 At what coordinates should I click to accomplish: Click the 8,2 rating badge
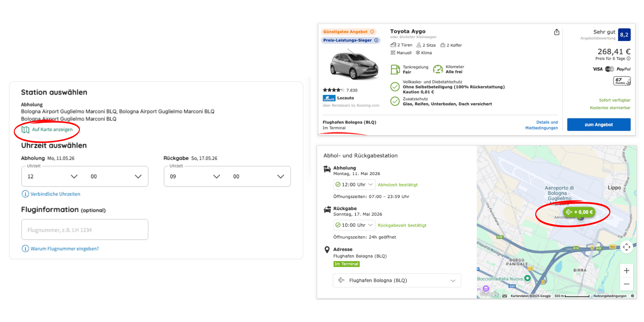click(x=624, y=35)
